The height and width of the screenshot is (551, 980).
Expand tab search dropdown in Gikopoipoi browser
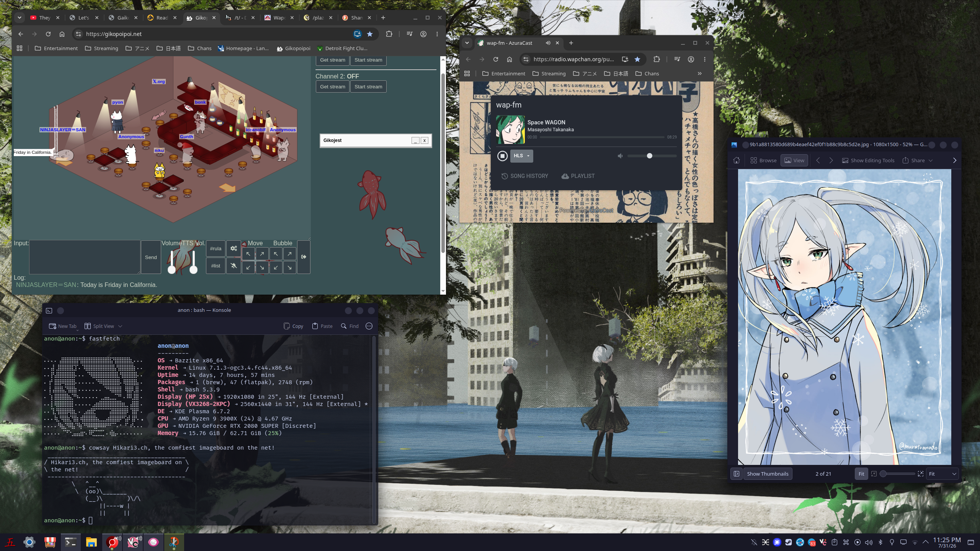click(19, 18)
